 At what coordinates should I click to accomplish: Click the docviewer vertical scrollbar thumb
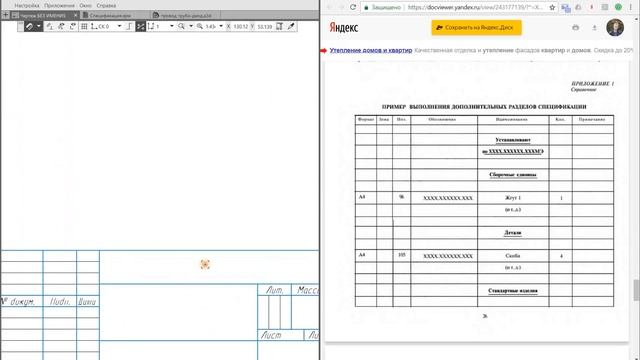[636, 290]
